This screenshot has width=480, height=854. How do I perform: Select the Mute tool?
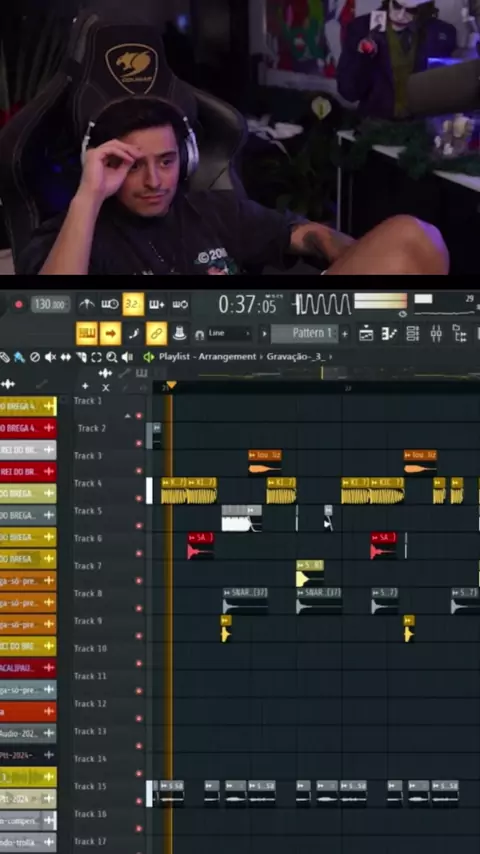pyautogui.click(x=50, y=357)
